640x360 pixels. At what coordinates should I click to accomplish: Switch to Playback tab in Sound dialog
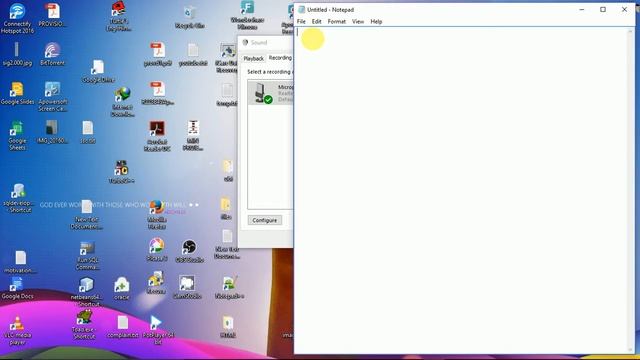pos(253,59)
